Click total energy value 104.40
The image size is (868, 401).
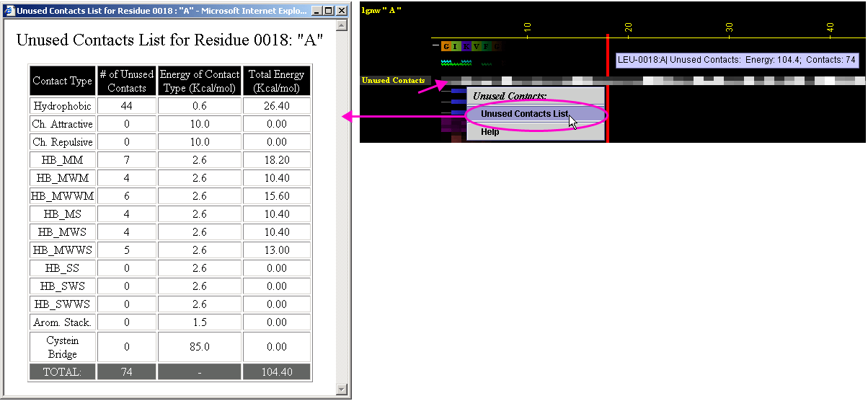pos(277,372)
